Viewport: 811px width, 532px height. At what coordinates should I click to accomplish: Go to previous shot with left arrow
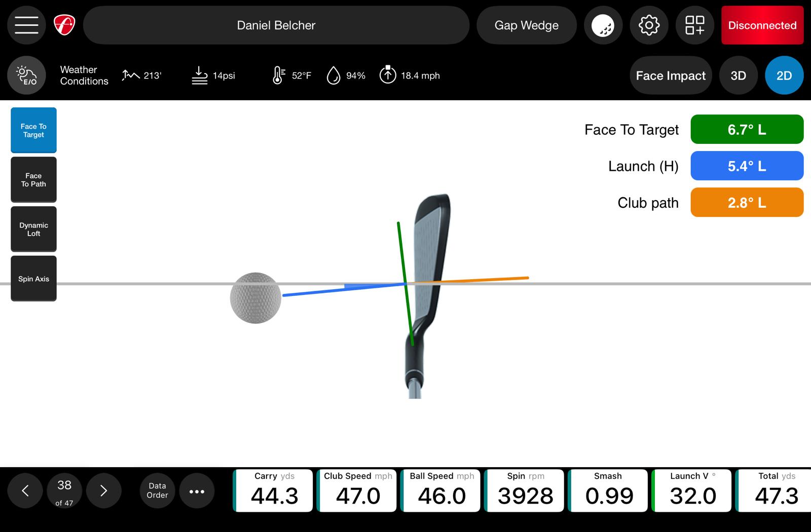click(x=25, y=490)
